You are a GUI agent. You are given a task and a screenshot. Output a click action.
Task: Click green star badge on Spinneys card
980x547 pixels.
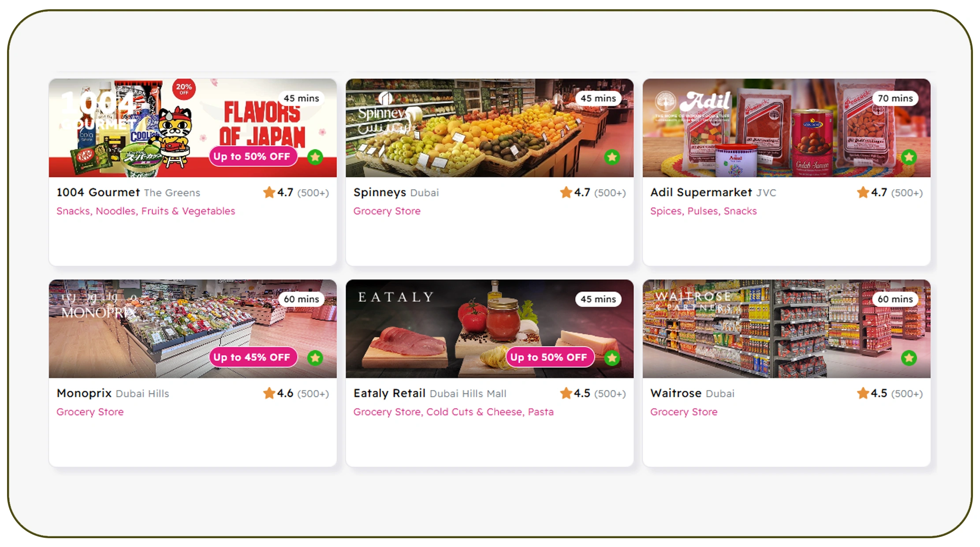pyautogui.click(x=612, y=157)
